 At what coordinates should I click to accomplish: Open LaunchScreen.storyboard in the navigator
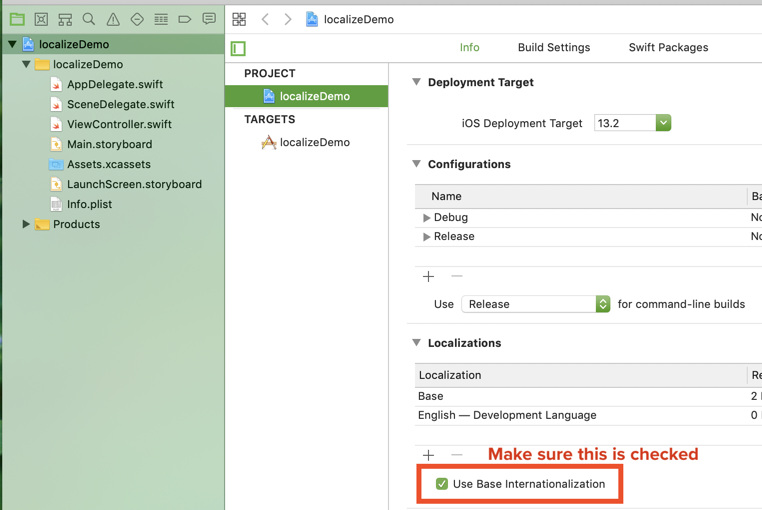pos(134,184)
